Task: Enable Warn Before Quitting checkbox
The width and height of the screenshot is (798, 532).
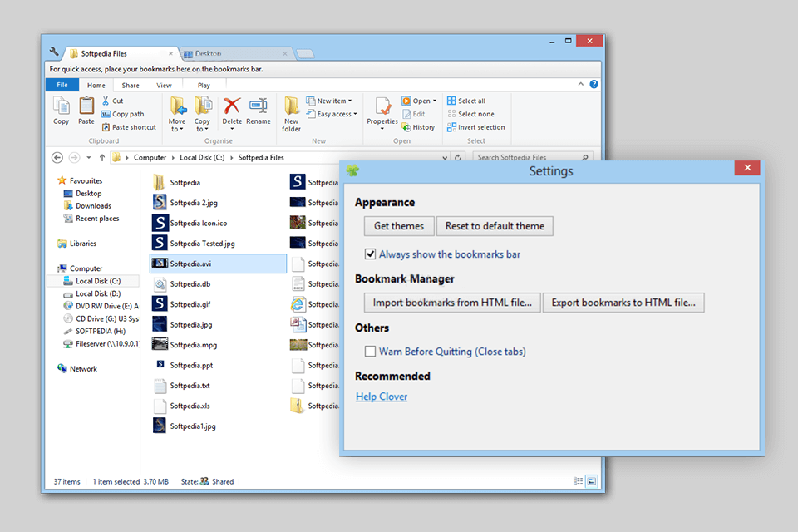Action: tap(371, 352)
